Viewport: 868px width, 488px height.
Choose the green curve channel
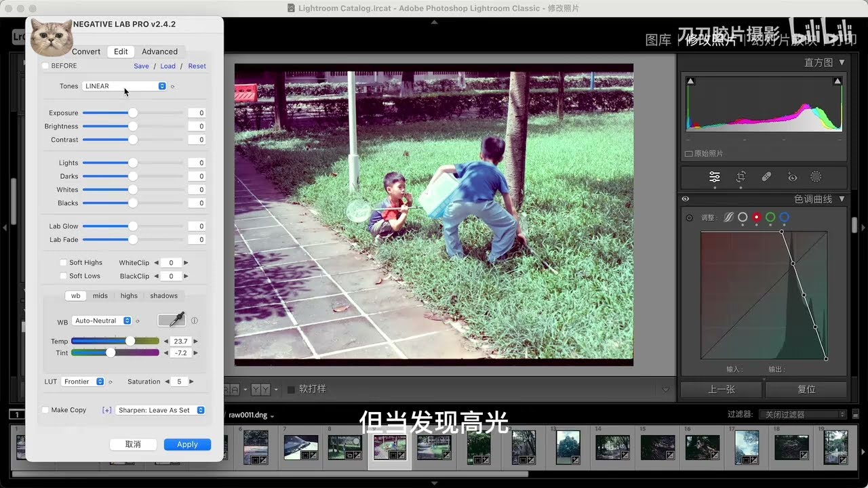[770, 218]
